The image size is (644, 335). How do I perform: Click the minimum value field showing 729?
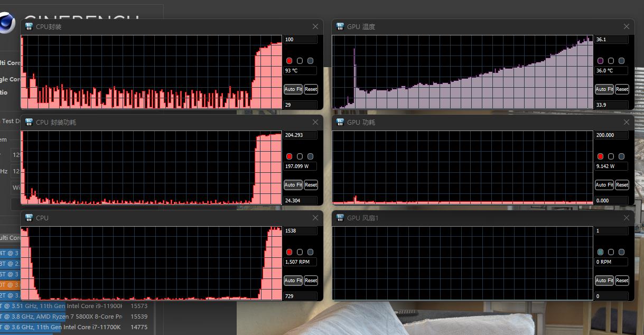[300, 296]
